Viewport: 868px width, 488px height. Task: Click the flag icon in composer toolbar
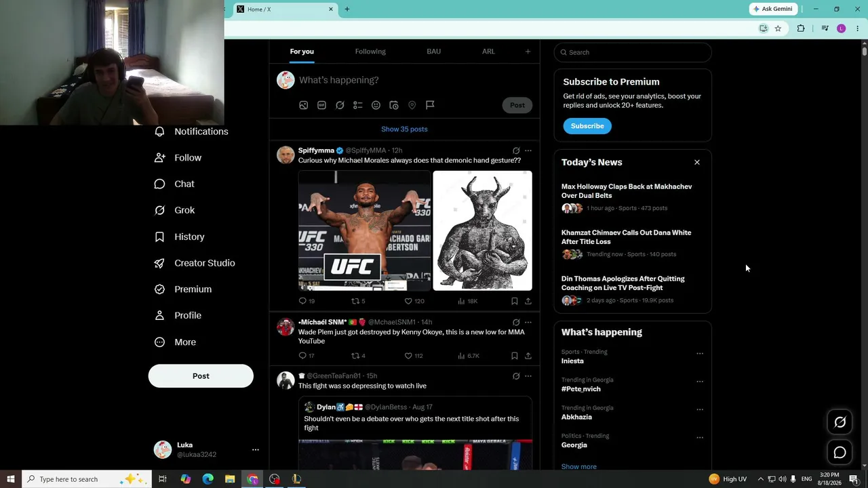pyautogui.click(x=430, y=105)
